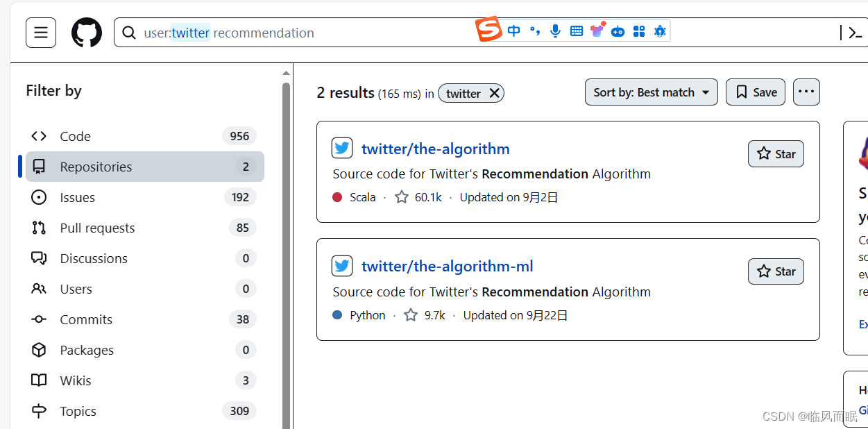Save this search with the Save button
The height and width of the screenshot is (429, 868).
point(756,92)
